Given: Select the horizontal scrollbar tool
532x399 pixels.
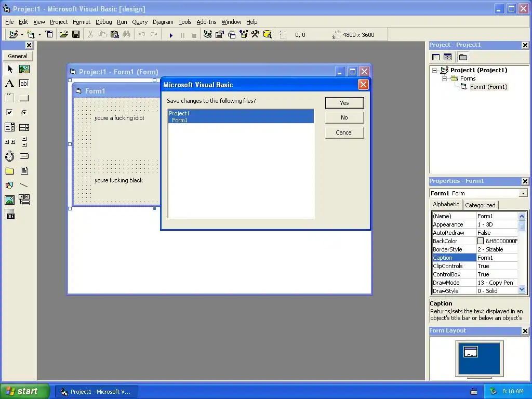Looking at the screenshot, I should pyautogui.click(x=10, y=142).
